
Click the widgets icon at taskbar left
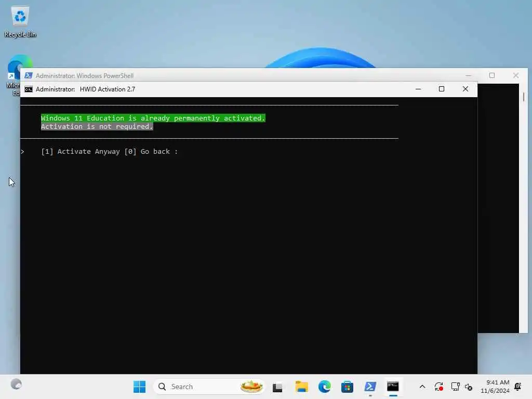[16, 384]
